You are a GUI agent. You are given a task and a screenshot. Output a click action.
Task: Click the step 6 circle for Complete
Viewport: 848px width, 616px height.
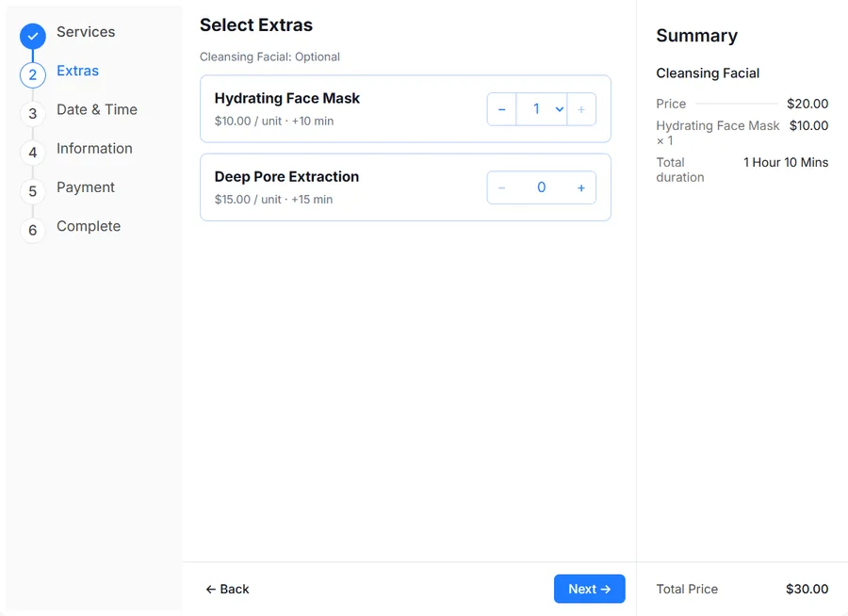click(33, 231)
